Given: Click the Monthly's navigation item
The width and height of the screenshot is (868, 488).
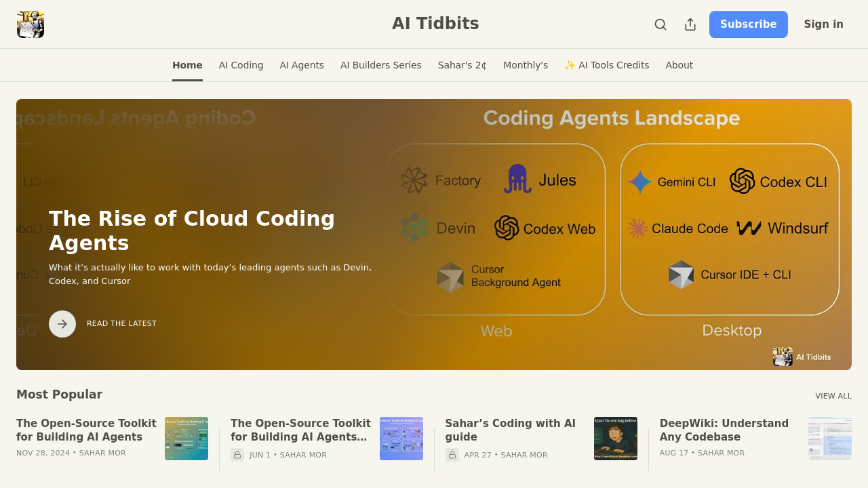Looking at the screenshot, I should tap(526, 65).
